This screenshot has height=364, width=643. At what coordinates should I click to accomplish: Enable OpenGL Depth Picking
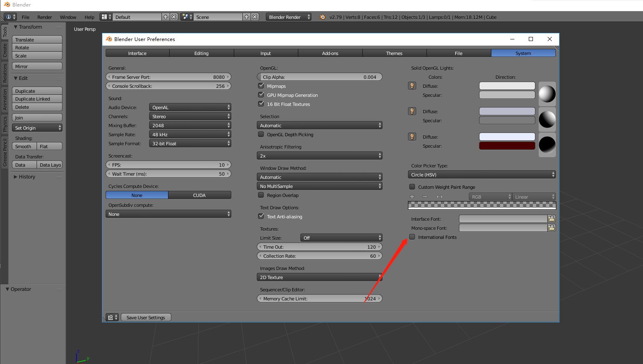coord(261,134)
